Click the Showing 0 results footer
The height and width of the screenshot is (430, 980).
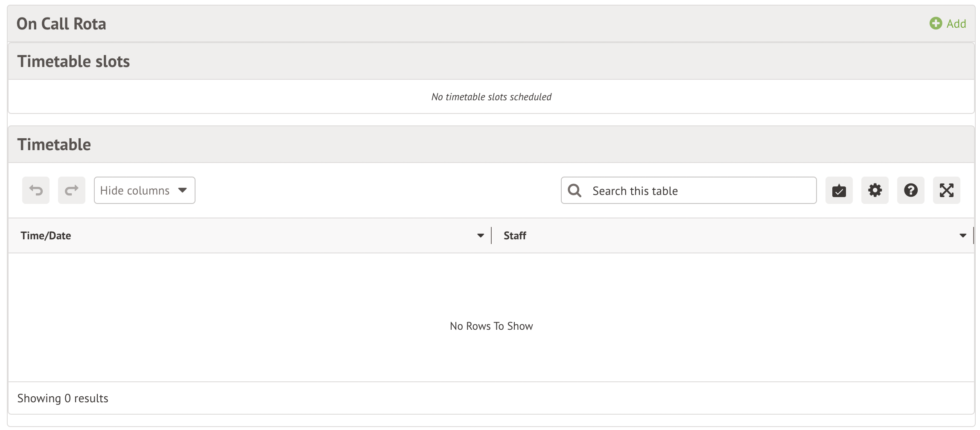[x=63, y=398]
